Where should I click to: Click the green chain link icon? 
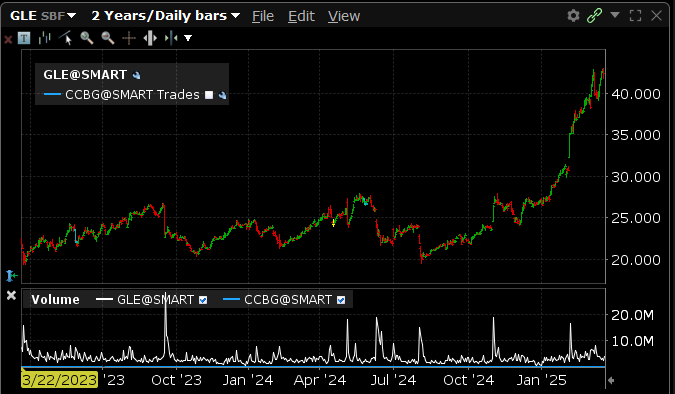click(x=594, y=16)
